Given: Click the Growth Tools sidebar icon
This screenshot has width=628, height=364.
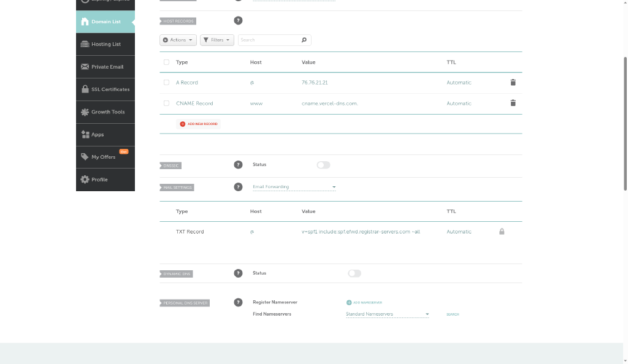Looking at the screenshot, I should [85, 112].
